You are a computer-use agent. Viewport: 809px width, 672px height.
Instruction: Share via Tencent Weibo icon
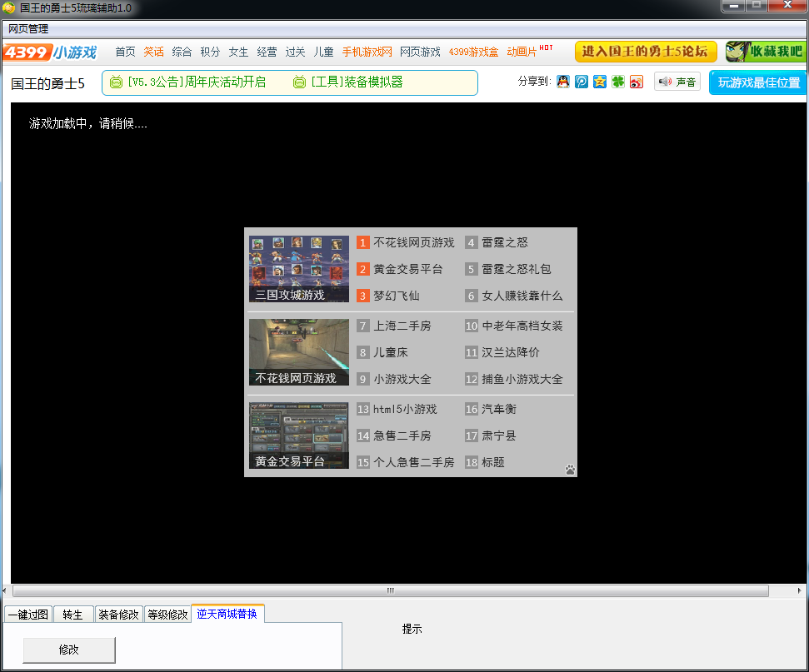coord(581,82)
